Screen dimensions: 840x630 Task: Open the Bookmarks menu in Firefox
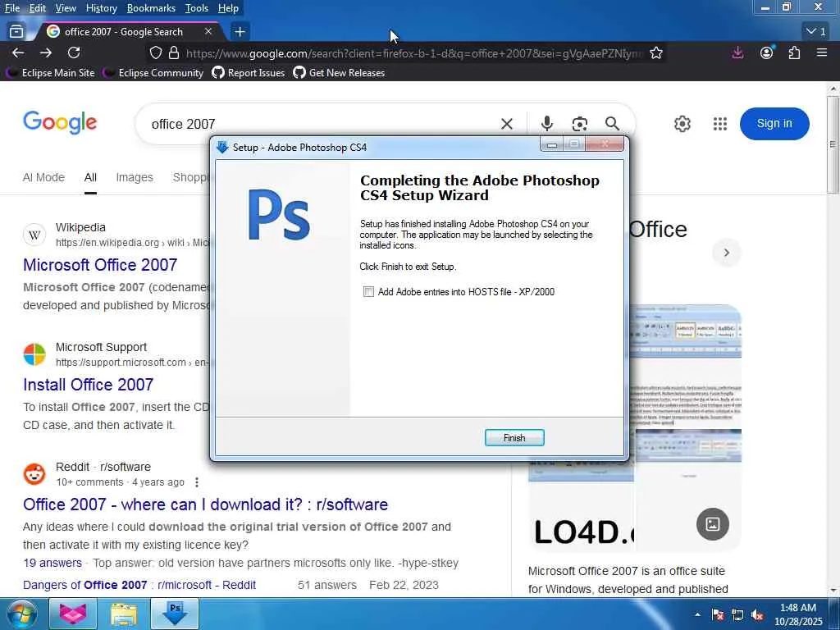coord(151,8)
